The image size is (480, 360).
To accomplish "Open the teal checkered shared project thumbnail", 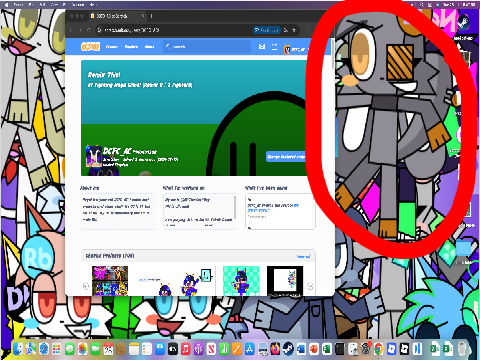I will point(241,281).
